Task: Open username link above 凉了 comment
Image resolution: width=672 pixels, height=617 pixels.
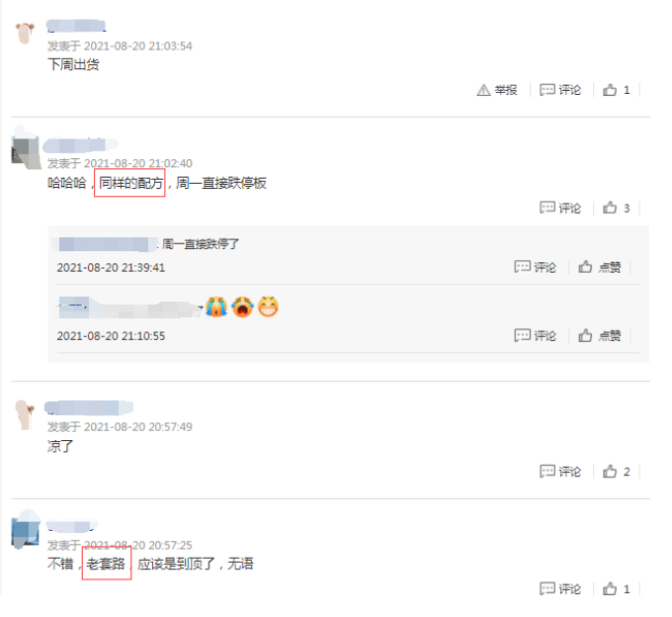Action: (89, 407)
